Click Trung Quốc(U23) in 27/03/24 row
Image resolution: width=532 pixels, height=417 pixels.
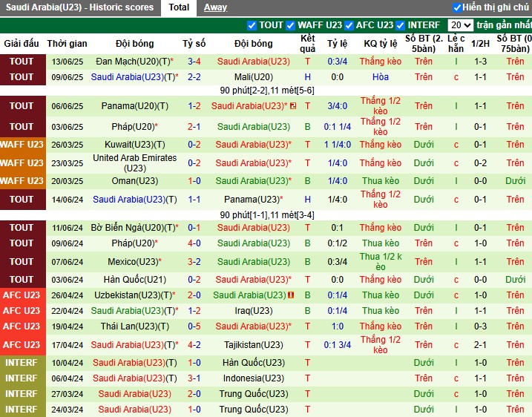(254, 394)
